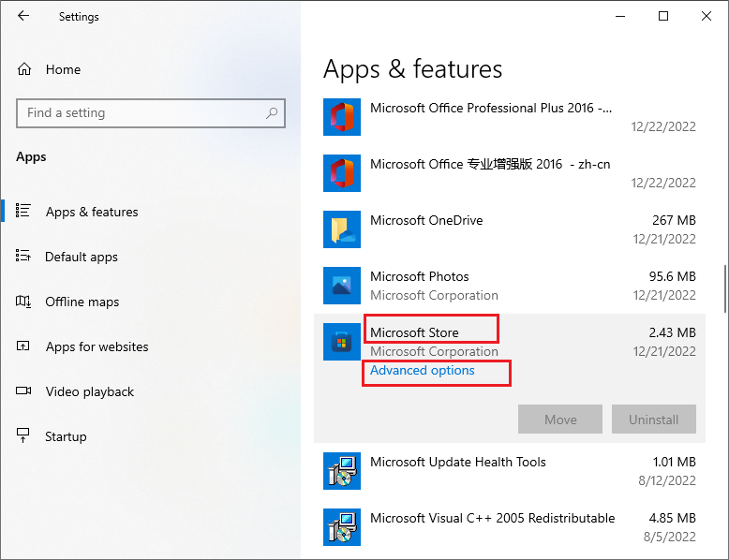The height and width of the screenshot is (560, 729).
Task: Click the Visual C++ 2005 Redistributable icon
Action: [x=341, y=527]
